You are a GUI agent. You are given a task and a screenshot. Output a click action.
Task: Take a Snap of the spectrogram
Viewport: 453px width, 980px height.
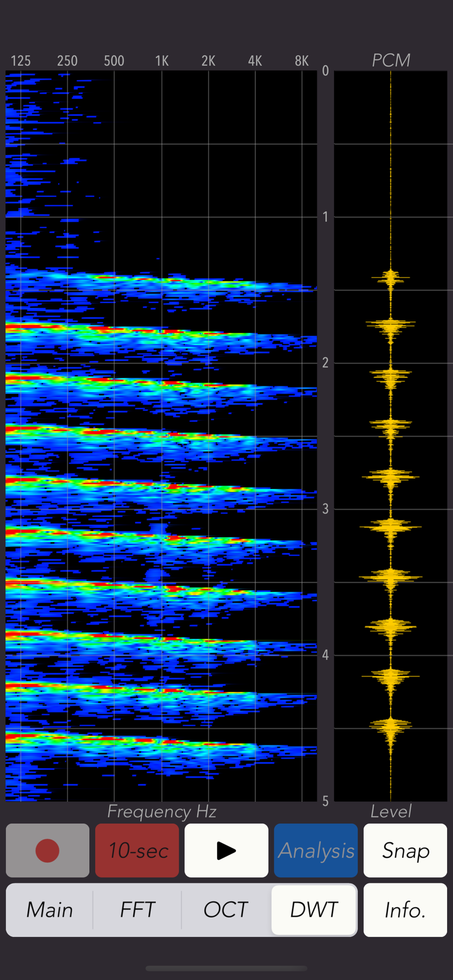tap(405, 850)
